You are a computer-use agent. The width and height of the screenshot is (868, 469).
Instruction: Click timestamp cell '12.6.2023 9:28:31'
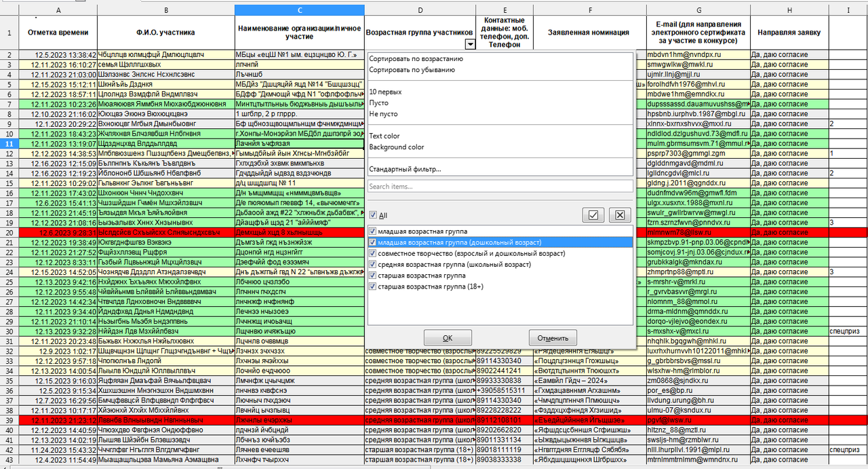point(58,232)
